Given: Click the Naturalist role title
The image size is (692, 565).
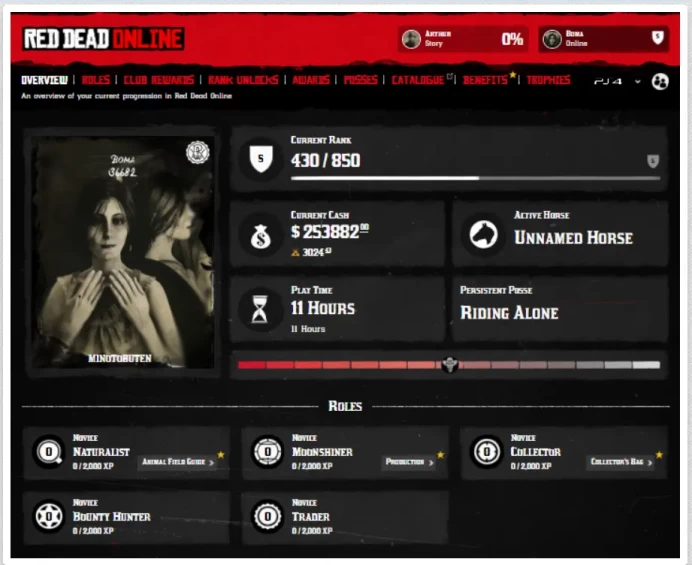Looking at the screenshot, I should (101, 452).
